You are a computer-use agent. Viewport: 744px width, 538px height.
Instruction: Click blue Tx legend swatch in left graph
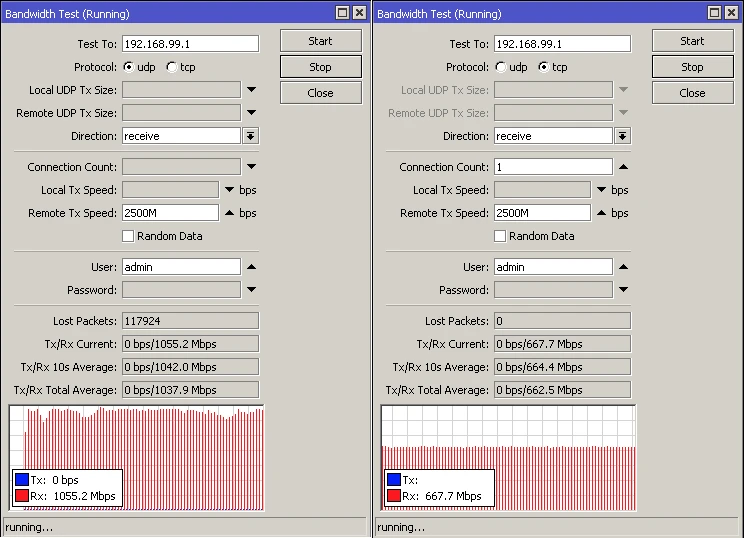[22, 480]
